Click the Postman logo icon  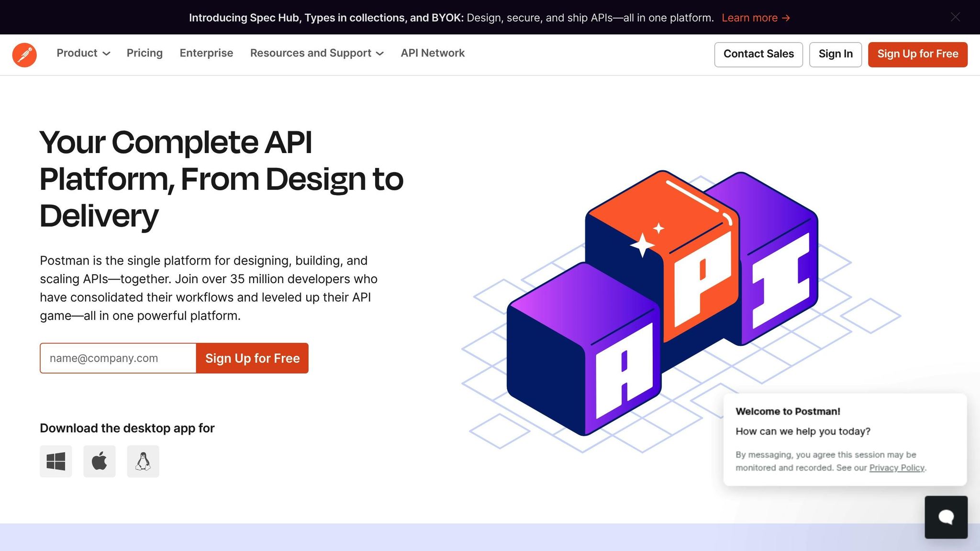[24, 55]
